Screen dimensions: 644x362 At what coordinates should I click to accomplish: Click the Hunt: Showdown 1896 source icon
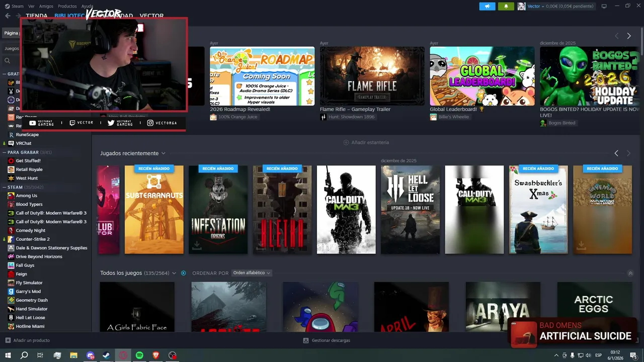[323, 117]
